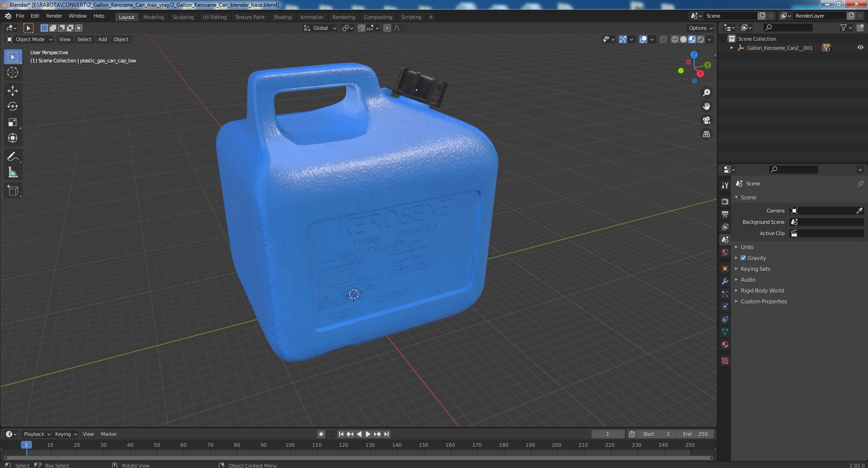This screenshot has height=468, width=868.
Task: Switch to the UV Editing workspace tab
Action: pos(214,17)
